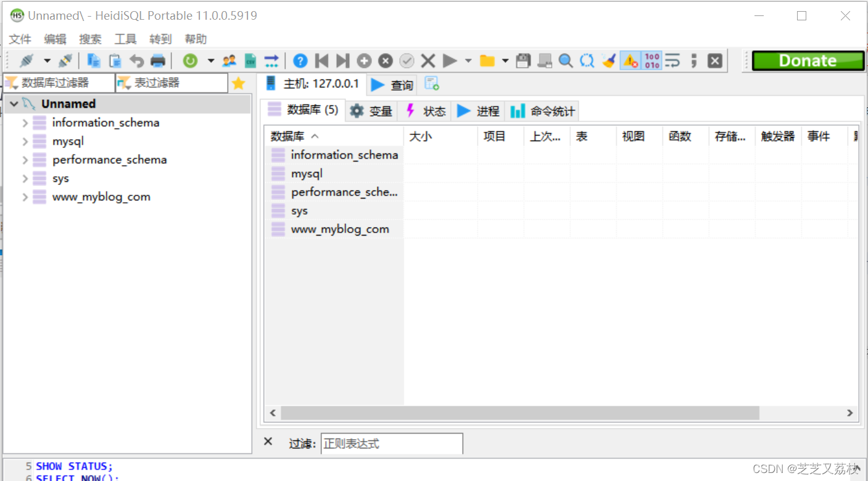Click the magnifier Find text icon

click(x=566, y=60)
